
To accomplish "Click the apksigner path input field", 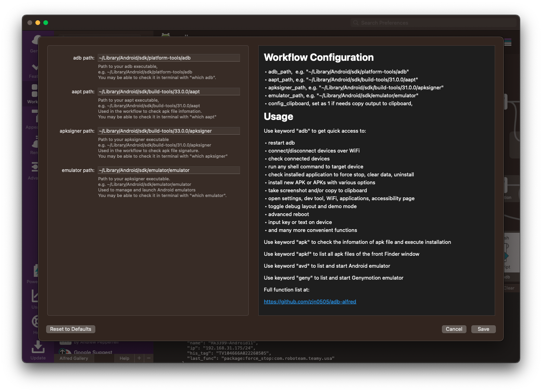I will point(169,131).
